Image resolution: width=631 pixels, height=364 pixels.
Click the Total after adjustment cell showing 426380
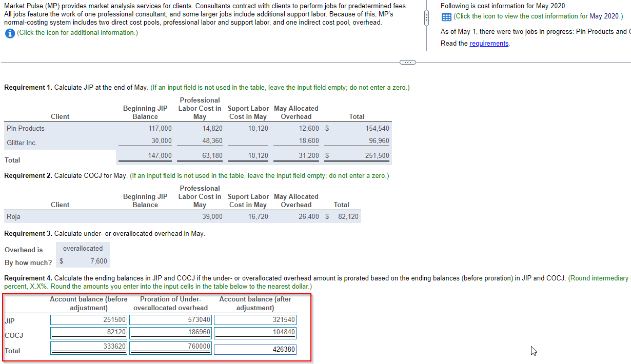point(255,349)
